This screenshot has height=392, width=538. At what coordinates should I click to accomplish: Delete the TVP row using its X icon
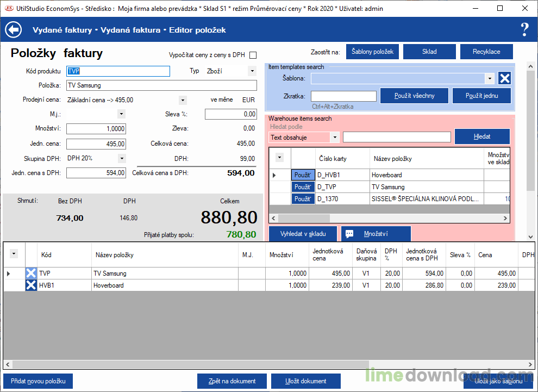tap(31, 273)
